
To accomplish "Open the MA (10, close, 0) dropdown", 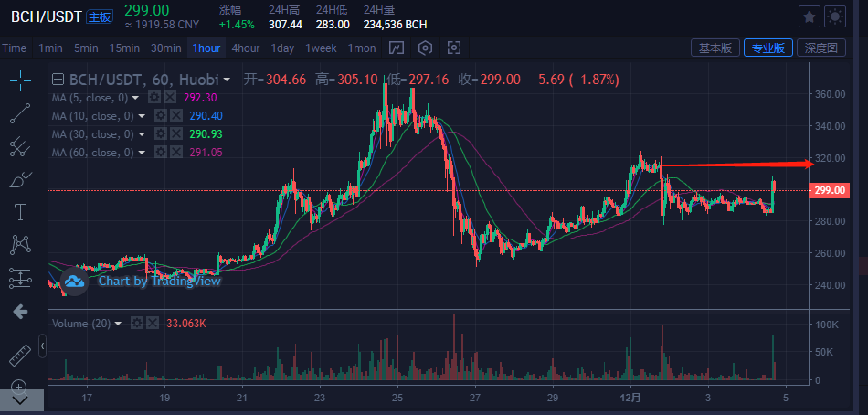I will 142,116.
